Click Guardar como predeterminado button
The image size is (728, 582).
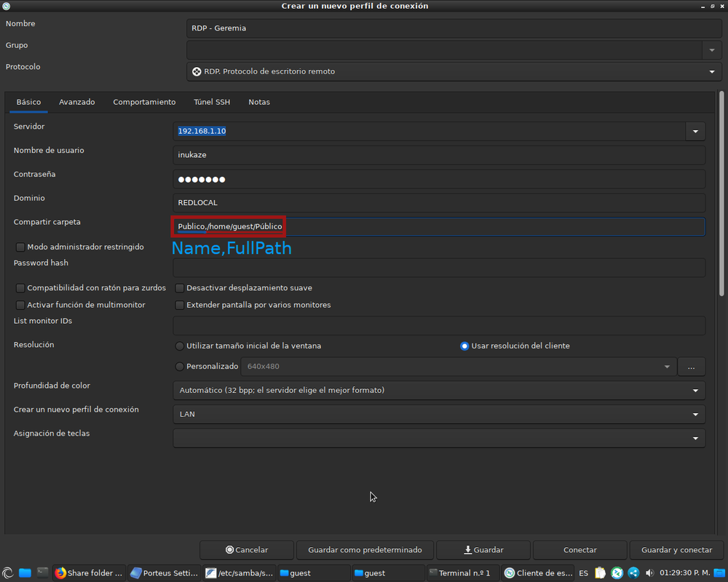[365, 550]
